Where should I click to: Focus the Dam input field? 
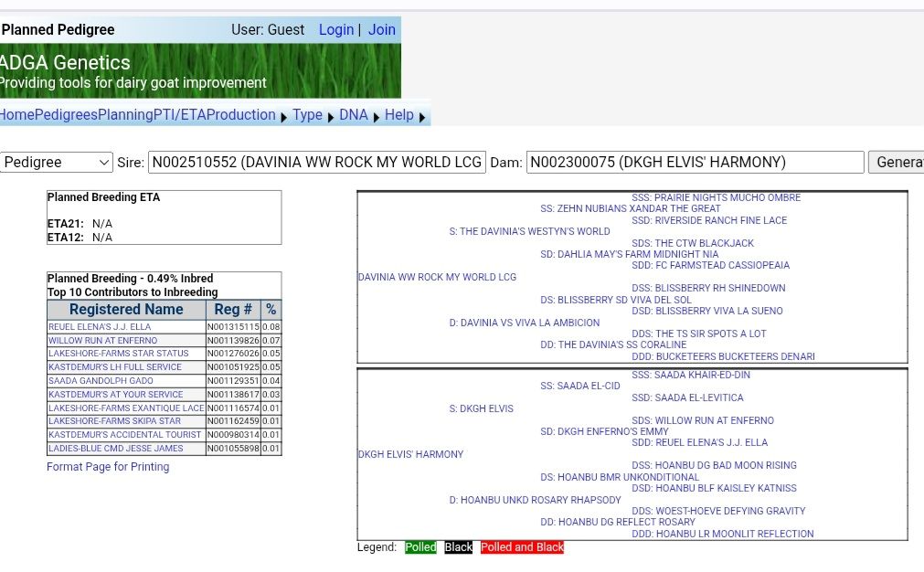tap(696, 162)
